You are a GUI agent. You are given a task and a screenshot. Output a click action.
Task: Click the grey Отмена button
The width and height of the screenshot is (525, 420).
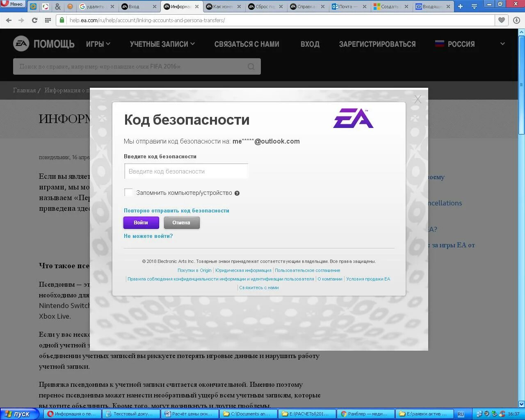(x=182, y=222)
